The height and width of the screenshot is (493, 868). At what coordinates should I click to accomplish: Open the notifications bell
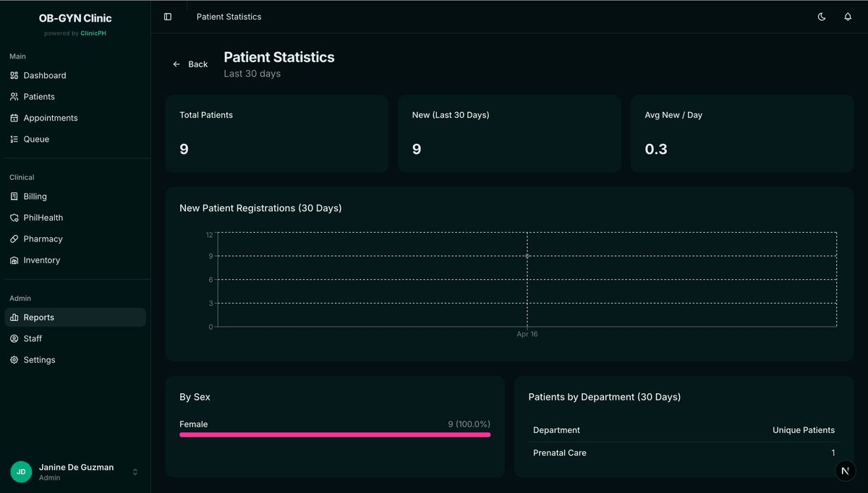(848, 17)
